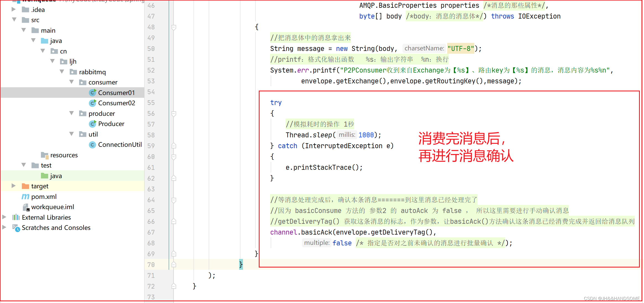Click the workqueue.iml file icon
The image size is (644, 303).
26,207
